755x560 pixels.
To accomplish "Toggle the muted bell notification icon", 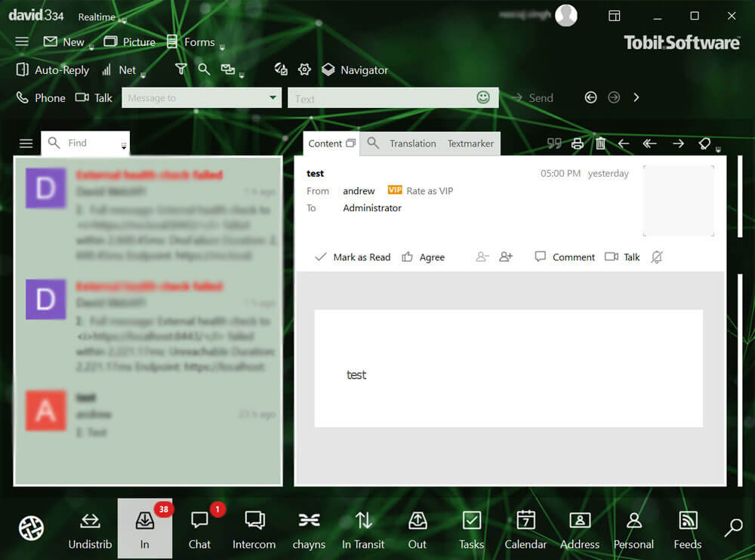I will 657,257.
